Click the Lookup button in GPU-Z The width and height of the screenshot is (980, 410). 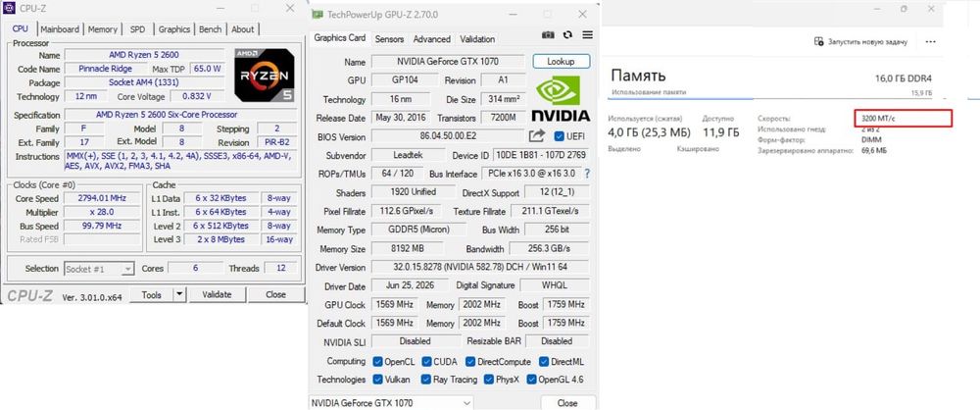[x=562, y=62]
